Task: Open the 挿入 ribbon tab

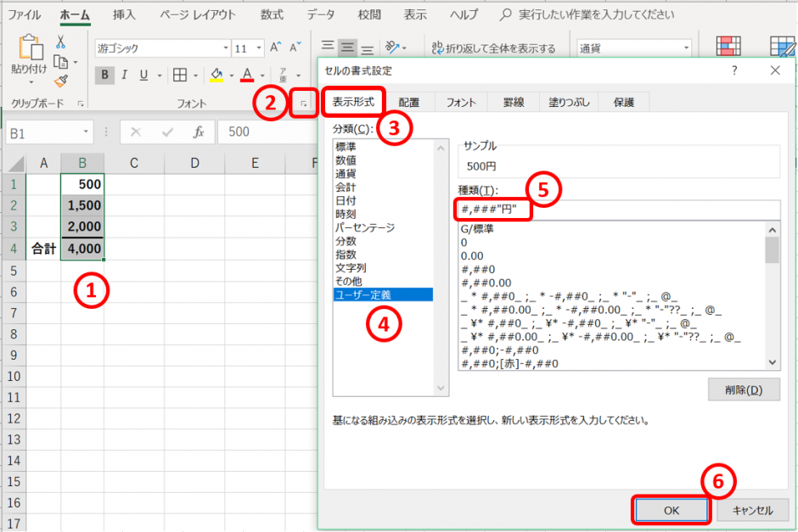Action: point(123,14)
